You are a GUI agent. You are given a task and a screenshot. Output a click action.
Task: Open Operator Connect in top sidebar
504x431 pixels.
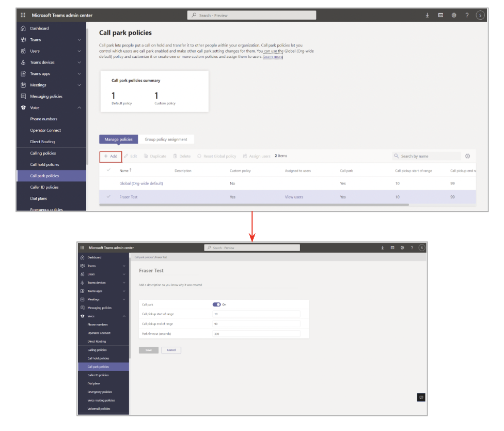pos(45,130)
